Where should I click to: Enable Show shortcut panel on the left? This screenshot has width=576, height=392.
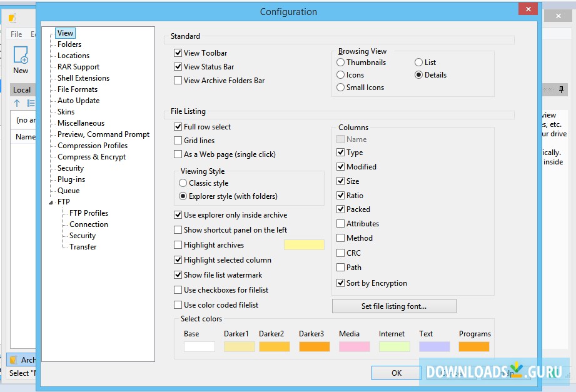(x=178, y=230)
